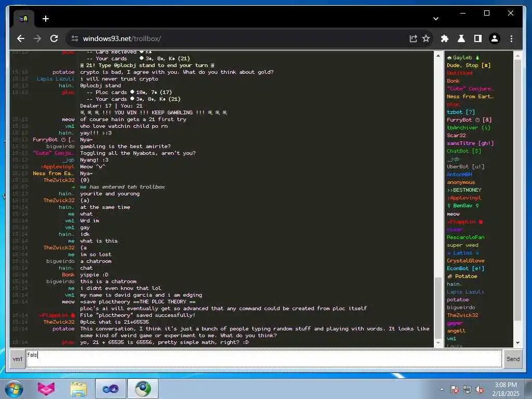Open the Windows Start button
Screen dimensions: 532x399
(x=14, y=389)
